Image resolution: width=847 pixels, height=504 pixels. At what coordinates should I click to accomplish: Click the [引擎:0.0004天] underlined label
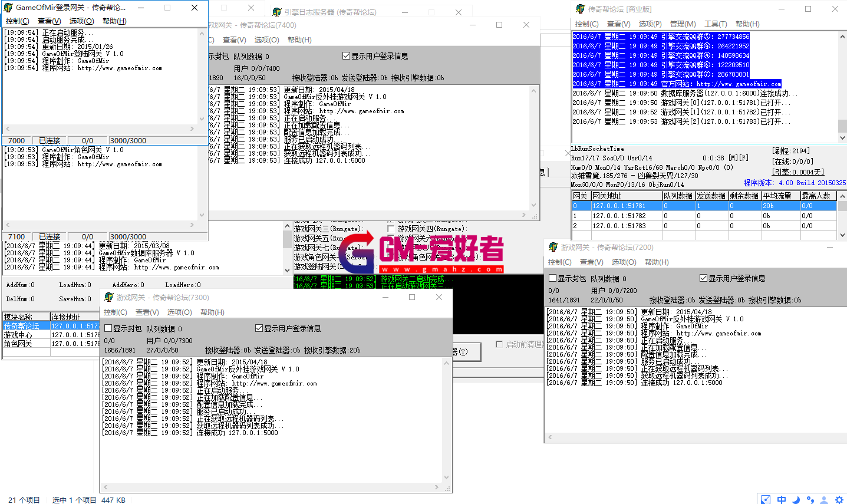click(797, 172)
